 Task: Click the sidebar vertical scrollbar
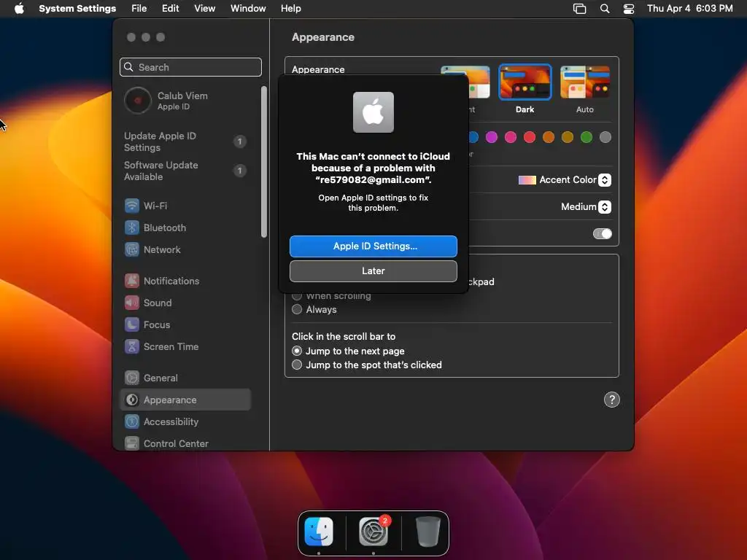(x=264, y=162)
